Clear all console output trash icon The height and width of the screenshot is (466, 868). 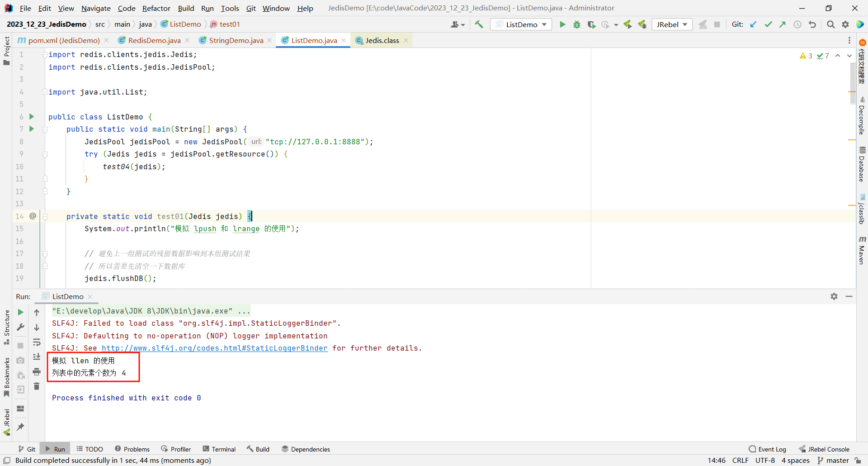[x=37, y=386]
